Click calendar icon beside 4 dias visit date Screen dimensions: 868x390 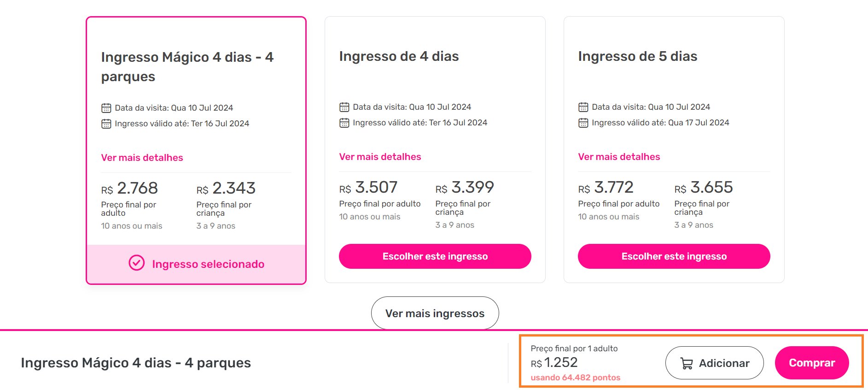pos(344,107)
